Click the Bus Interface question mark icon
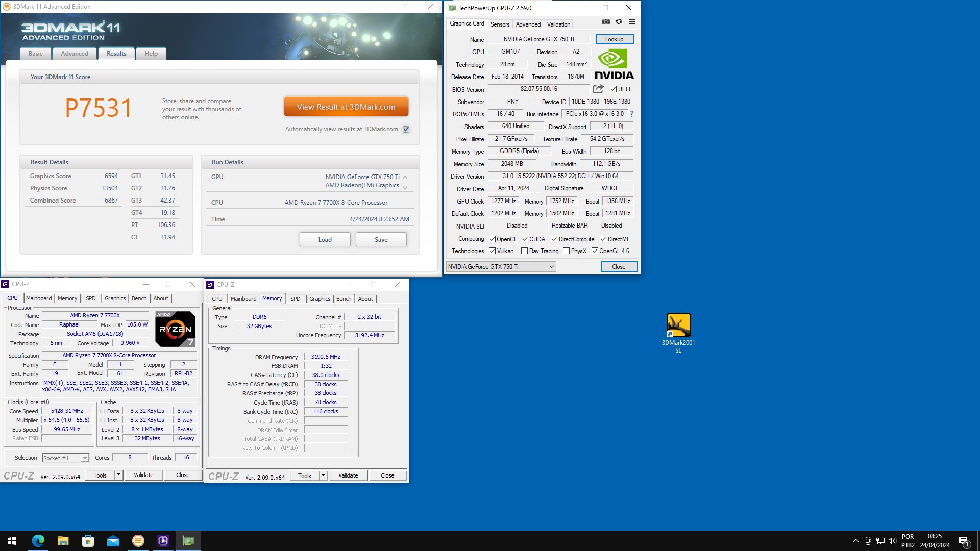 point(631,114)
